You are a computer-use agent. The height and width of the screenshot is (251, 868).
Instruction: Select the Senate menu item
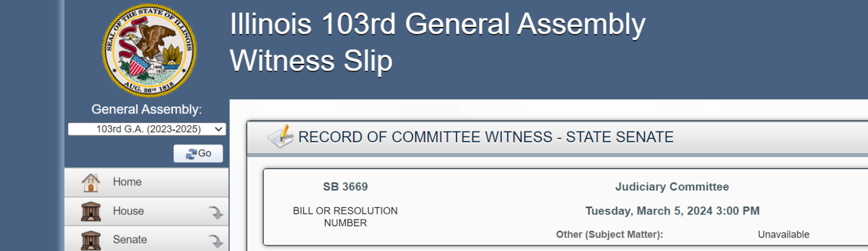[146, 240]
